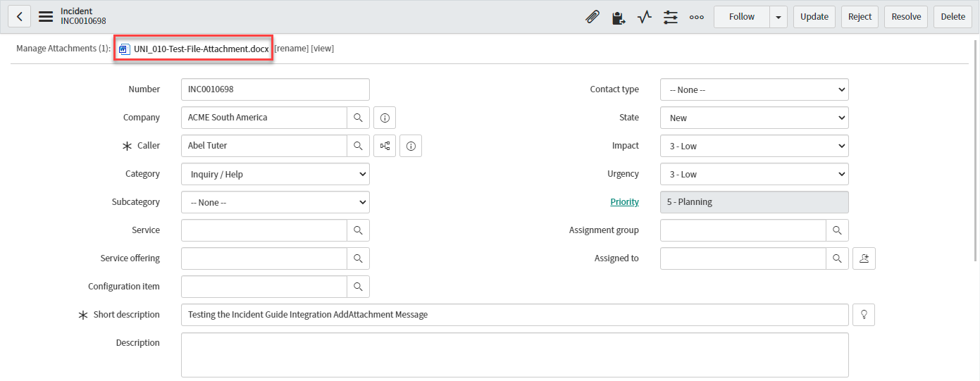
Task: Open the hamburger context menu icon
Action: coord(46,16)
